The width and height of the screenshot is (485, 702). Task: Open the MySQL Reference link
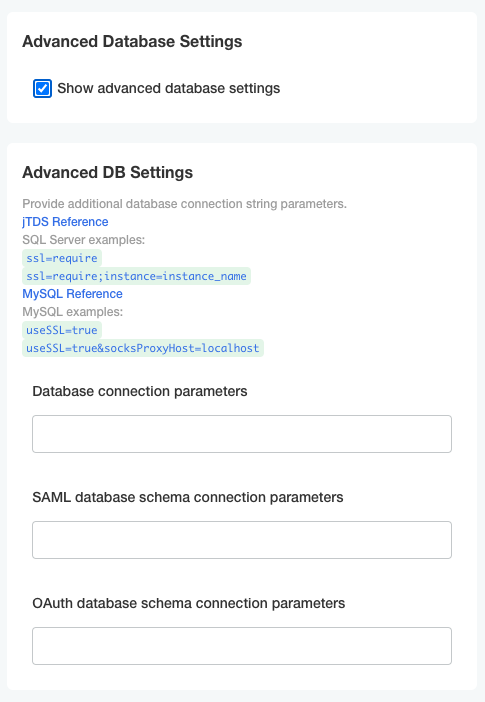pyautogui.click(x=73, y=294)
